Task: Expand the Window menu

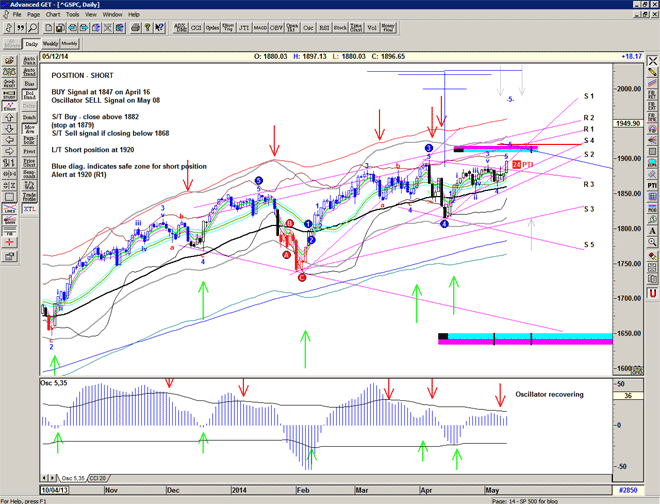Action: pyautogui.click(x=112, y=15)
